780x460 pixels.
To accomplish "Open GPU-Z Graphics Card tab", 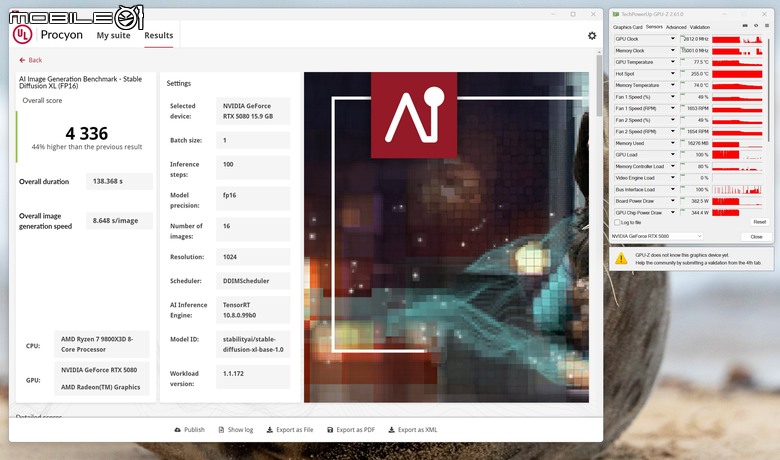I will 627,27.
